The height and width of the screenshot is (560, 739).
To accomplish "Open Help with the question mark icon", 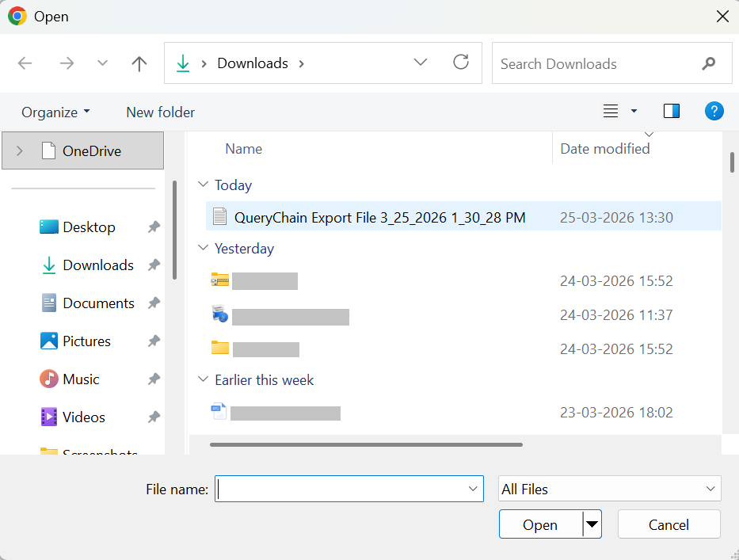I will (x=714, y=111).
